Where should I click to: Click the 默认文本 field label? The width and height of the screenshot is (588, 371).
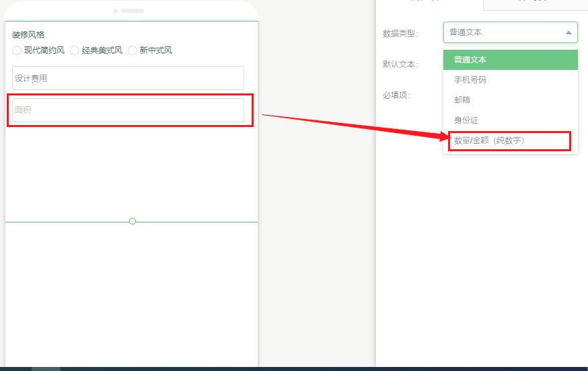point(400,65)
